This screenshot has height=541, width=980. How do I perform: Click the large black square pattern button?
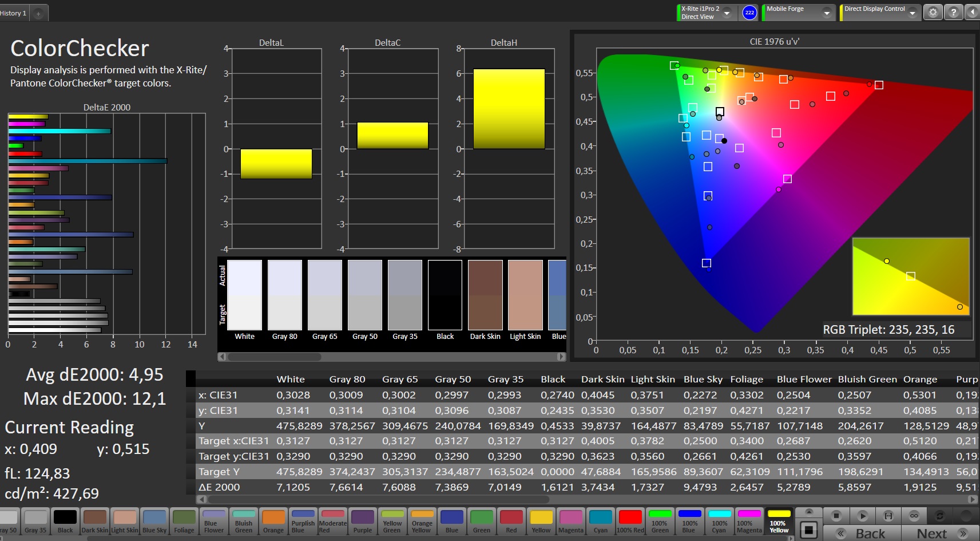point(808,530)
